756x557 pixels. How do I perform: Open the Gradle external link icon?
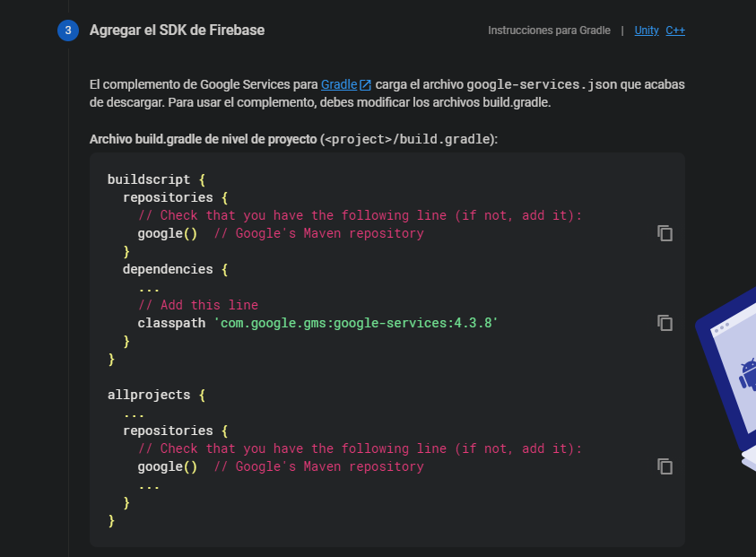[366, 85]
